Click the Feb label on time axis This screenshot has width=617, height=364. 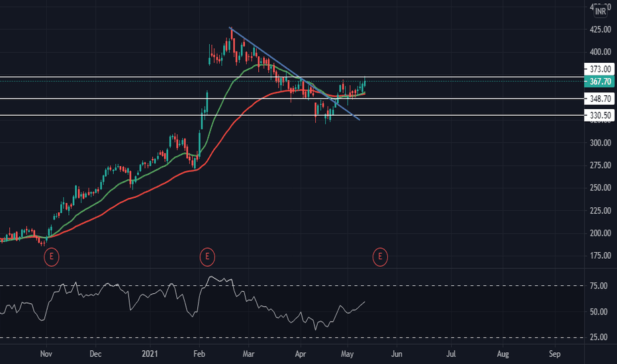point(199,354)
